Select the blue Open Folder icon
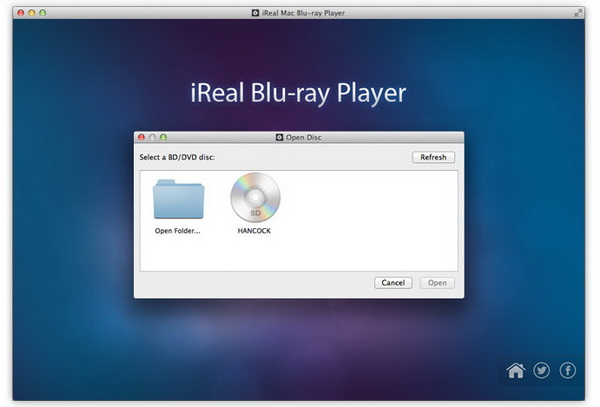The image size is (600, 407). [177, 198]
